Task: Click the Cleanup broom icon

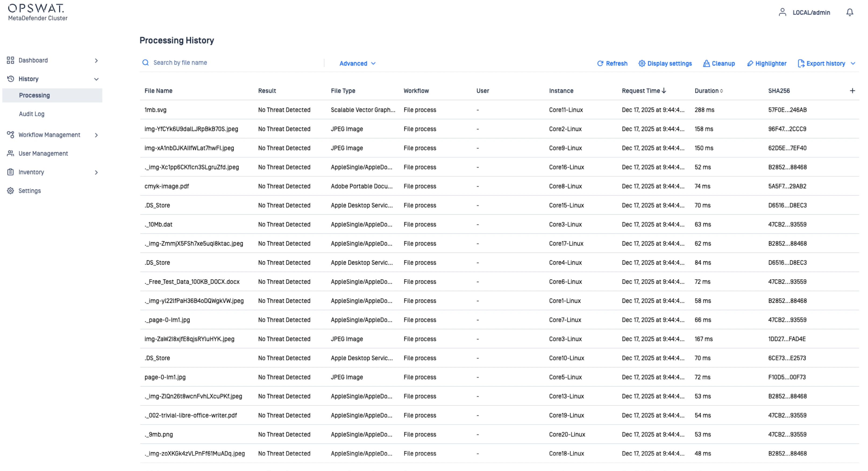Action: tap(706, 63)
